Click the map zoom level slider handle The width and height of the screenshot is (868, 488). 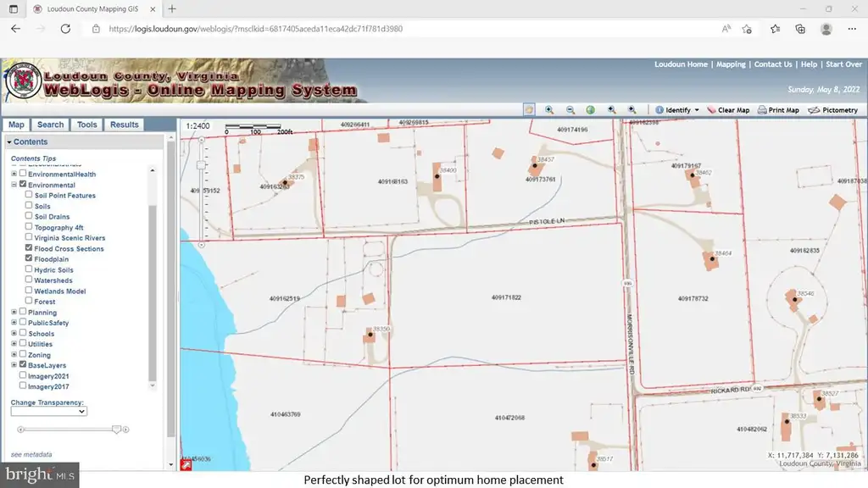click(202, 165)
